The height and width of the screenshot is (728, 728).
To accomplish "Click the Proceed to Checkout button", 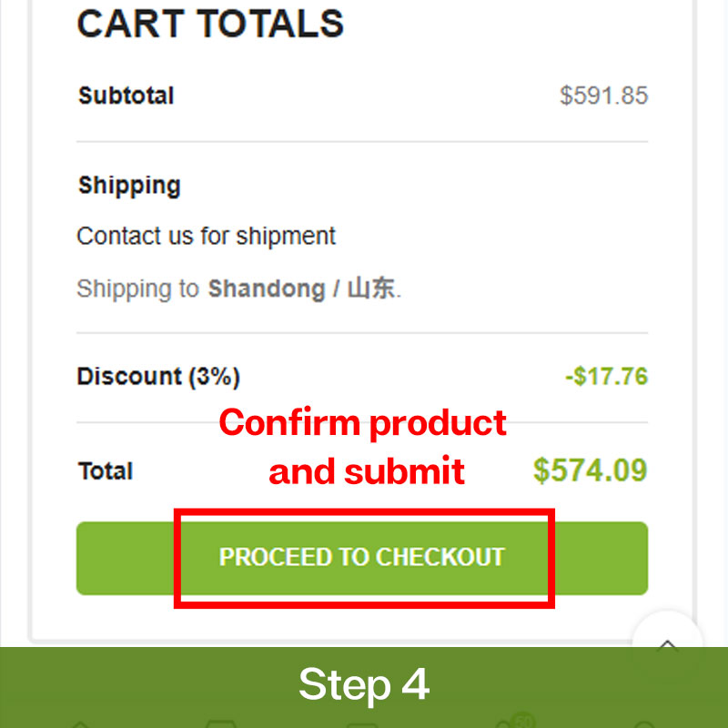I will pos(362,558).
